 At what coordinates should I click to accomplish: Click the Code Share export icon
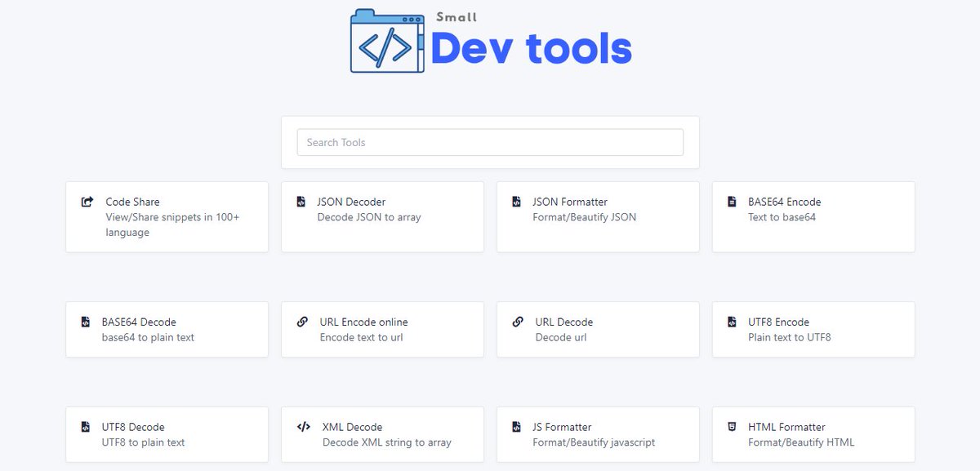(87, 201)
